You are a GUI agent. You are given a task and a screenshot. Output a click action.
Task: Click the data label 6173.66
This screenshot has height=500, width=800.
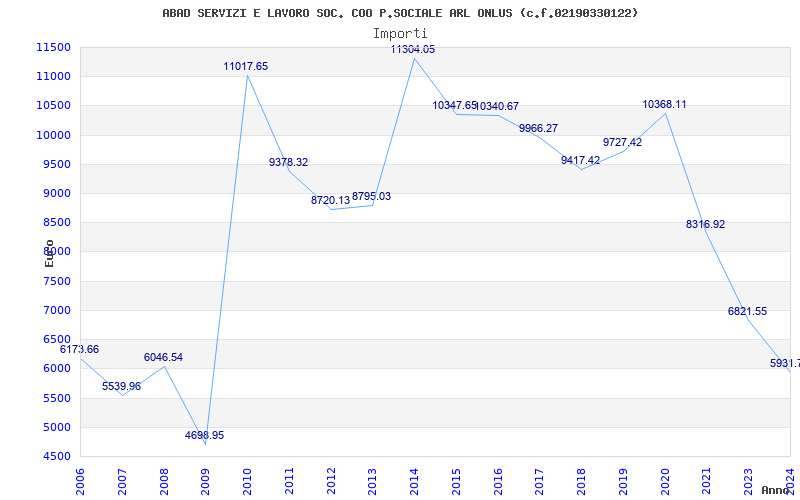[x=80, y=349]
